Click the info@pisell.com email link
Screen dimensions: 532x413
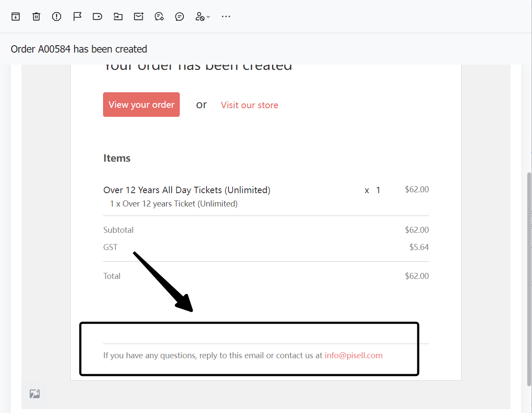(x=353, y=355)
